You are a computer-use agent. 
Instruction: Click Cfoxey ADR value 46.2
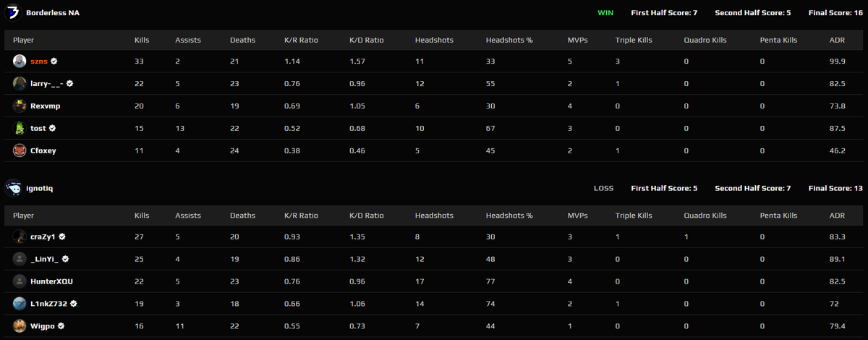pos(837,150)
